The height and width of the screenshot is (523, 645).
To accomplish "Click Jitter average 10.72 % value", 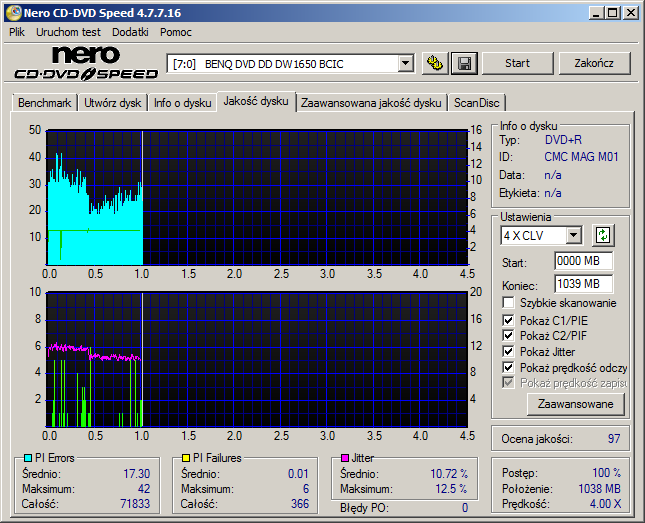I will pyautogui.click(x=449, y=474).
